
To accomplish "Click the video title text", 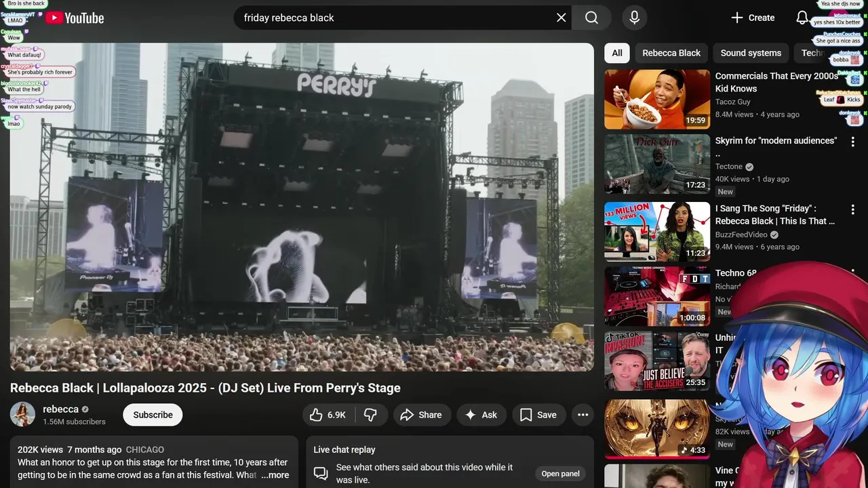I will point(205,388).
